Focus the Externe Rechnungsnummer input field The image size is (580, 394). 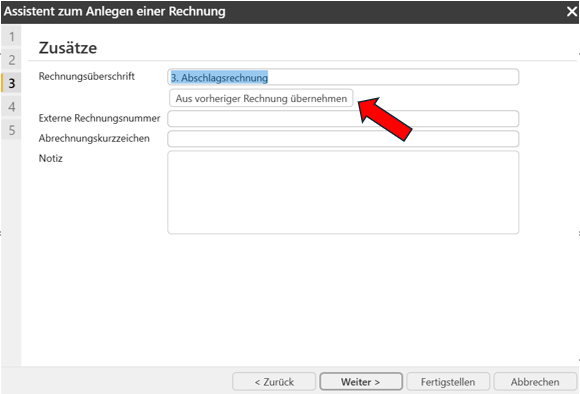tap(343, 119)
